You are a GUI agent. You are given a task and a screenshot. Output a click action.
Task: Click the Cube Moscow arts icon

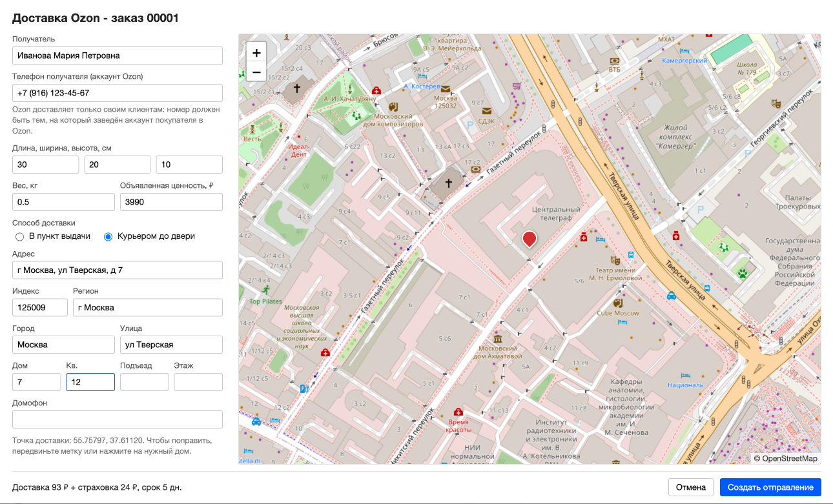pyautogui.click(x=618, y=303)
